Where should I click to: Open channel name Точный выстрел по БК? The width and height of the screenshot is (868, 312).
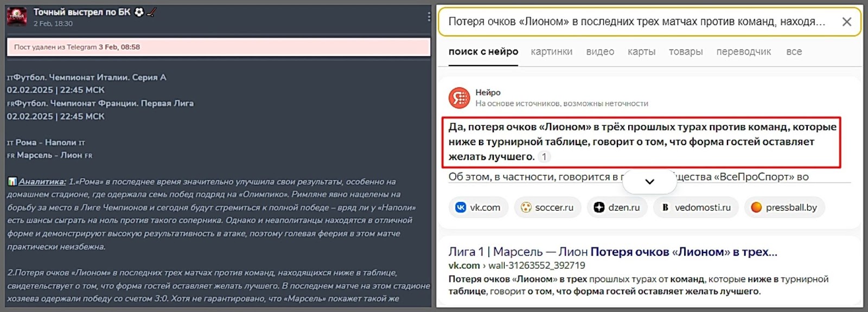(x=82, y=12)
